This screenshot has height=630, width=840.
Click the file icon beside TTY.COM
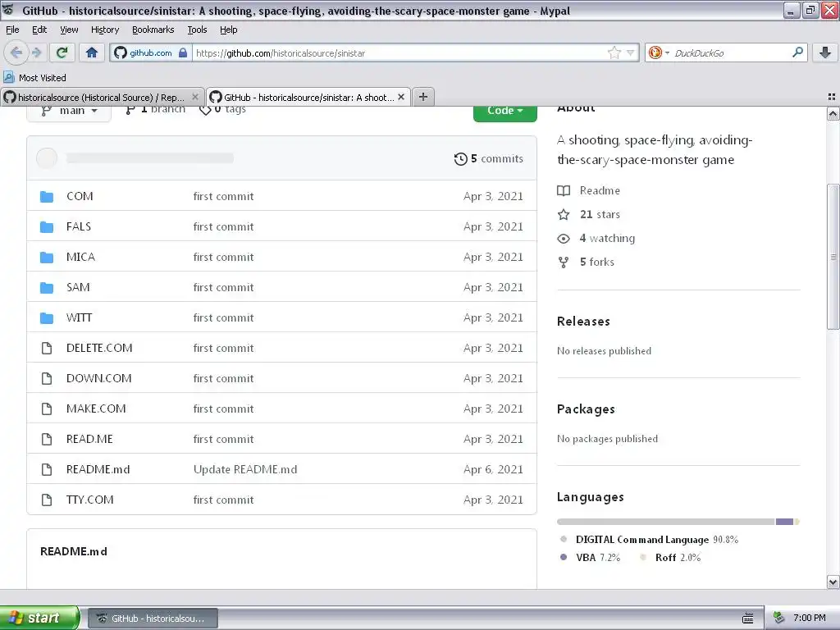click(x=47, y=500)
